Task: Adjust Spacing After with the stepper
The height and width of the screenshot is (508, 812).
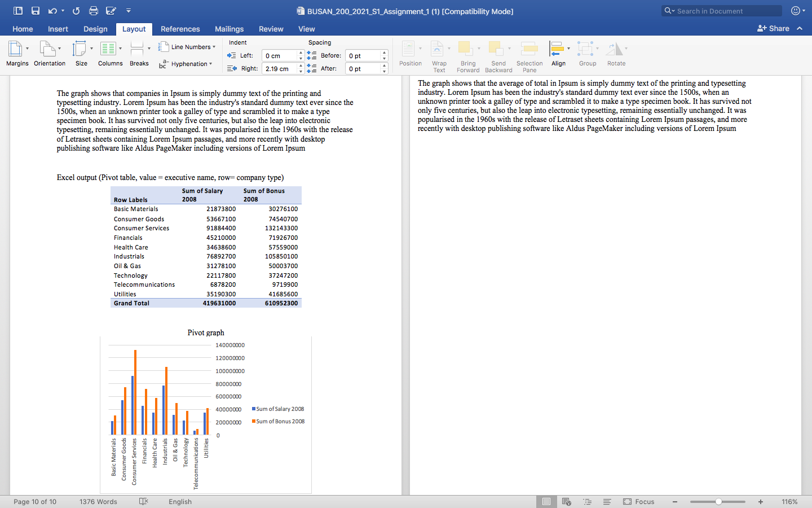Action: [x=385, y=68]
